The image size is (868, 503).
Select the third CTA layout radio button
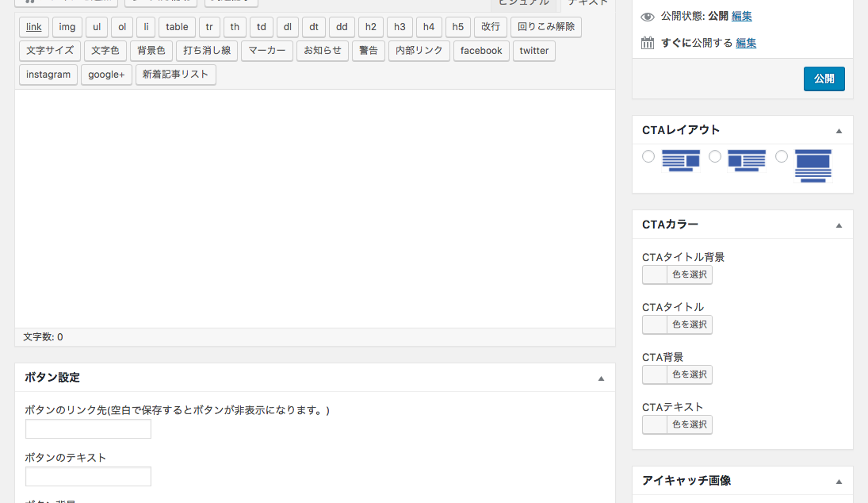click(781, 156)
